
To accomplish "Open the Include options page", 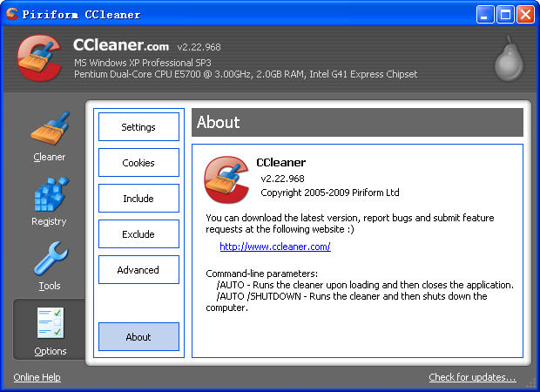I will [138, 199].
